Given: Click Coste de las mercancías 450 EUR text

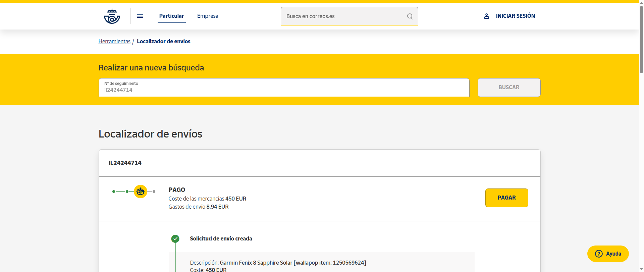Looking at the screenshot, I should (207, 199).
